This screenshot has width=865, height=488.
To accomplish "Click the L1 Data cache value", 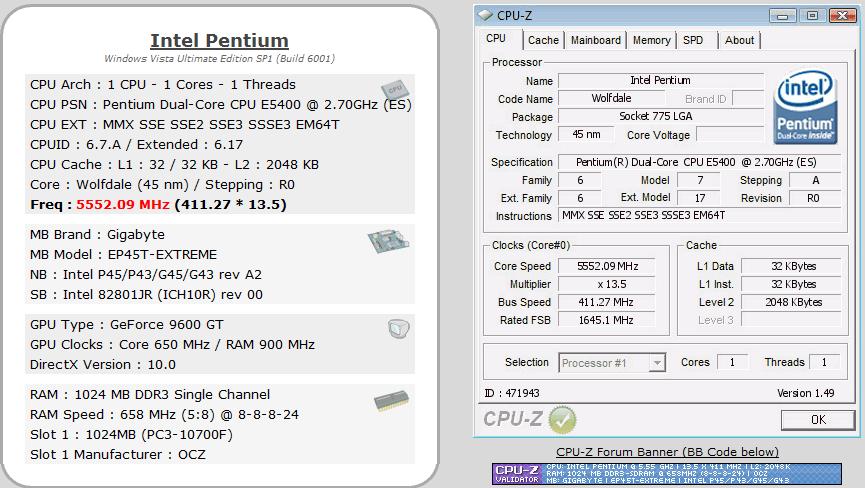I will pos(791,266).
